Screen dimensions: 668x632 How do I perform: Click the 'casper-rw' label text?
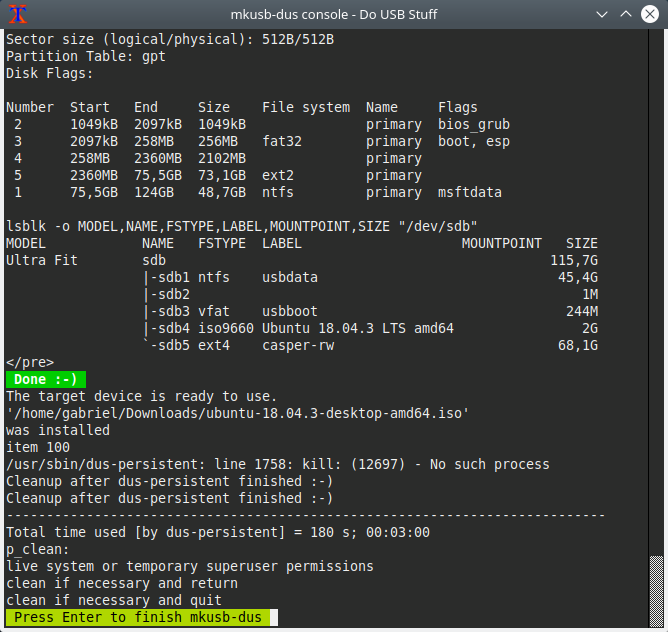[x=298, y=345]
